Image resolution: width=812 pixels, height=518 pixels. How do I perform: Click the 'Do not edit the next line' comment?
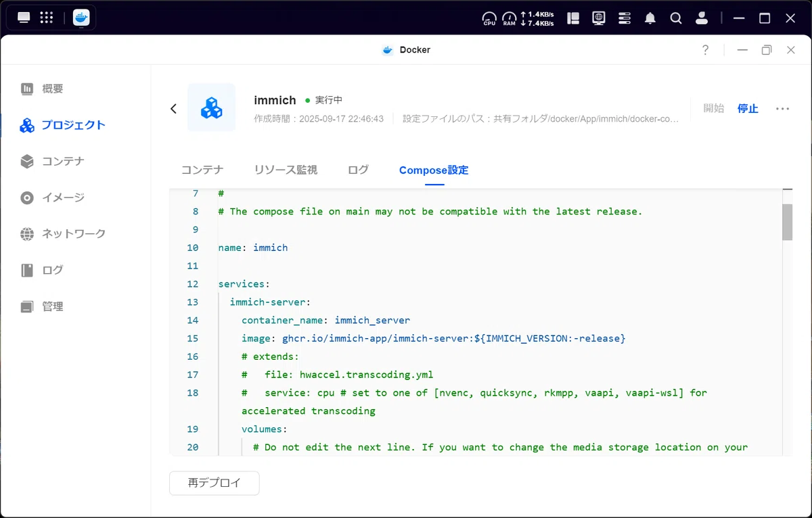[501, 447]
